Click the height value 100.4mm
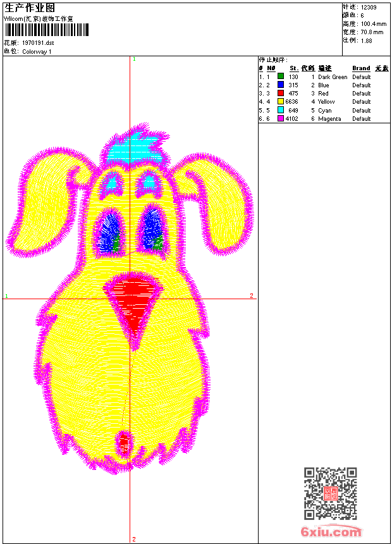The height and width of the screenshot is (544, 392). (x=374, y=24)
